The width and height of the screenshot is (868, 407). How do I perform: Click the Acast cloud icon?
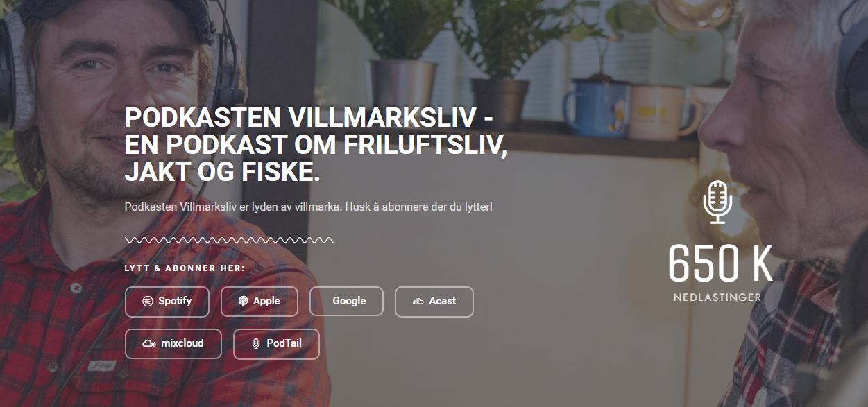(x=418, y=302)
